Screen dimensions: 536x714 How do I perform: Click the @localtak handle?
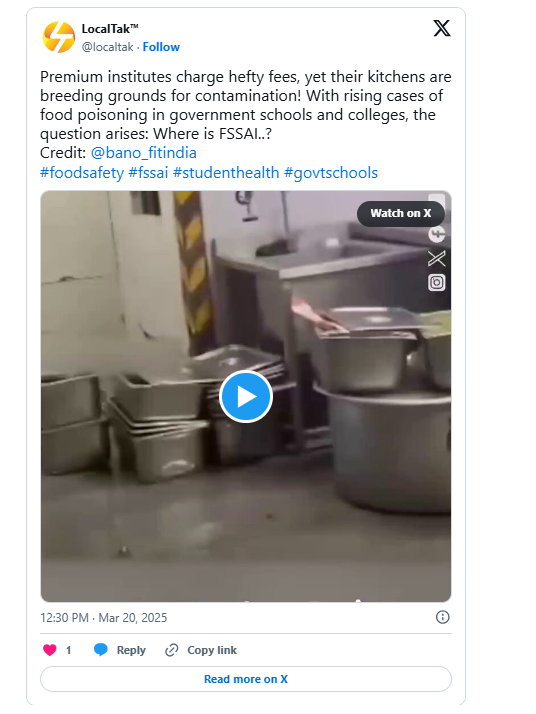107,47
